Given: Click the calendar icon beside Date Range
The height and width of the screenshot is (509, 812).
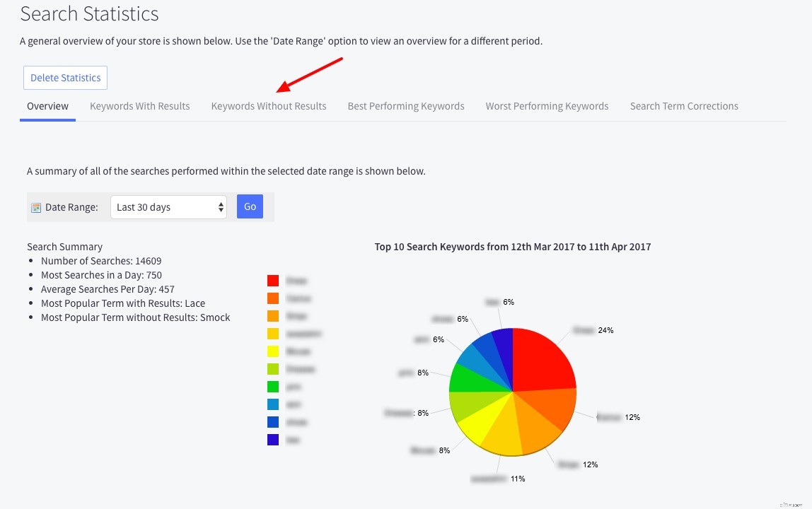Looking at the screenshot, I should coord(35,206).
